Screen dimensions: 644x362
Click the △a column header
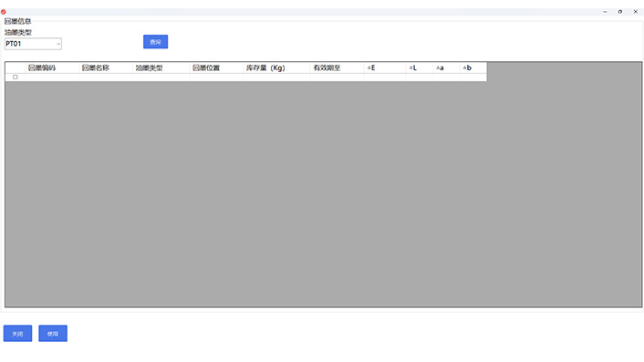[x=446, y=67]
